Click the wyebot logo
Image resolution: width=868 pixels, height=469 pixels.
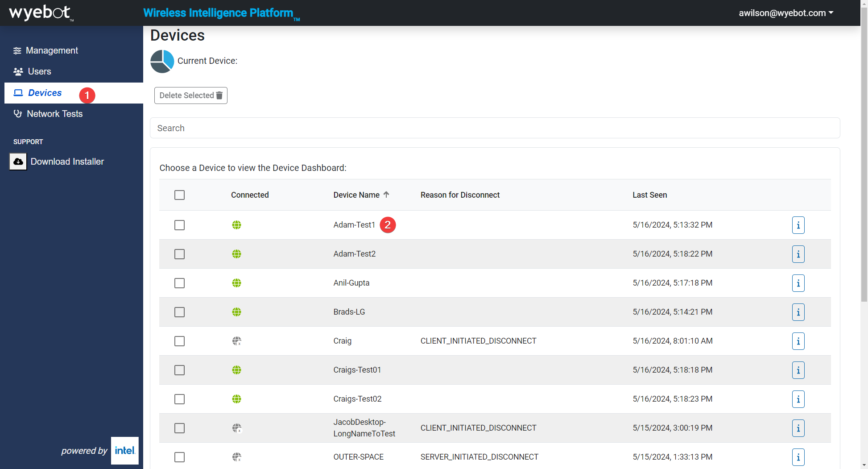tap(39, 12)
